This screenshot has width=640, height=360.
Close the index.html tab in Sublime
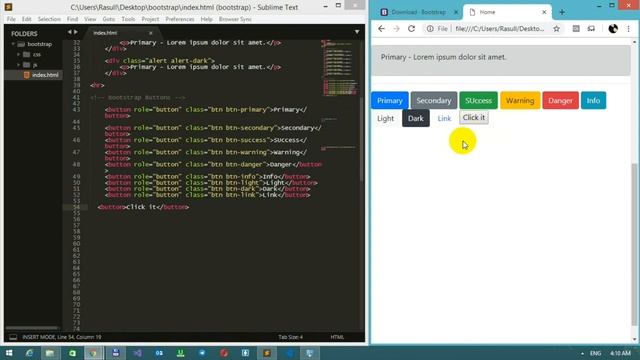(x=151, y=33)
